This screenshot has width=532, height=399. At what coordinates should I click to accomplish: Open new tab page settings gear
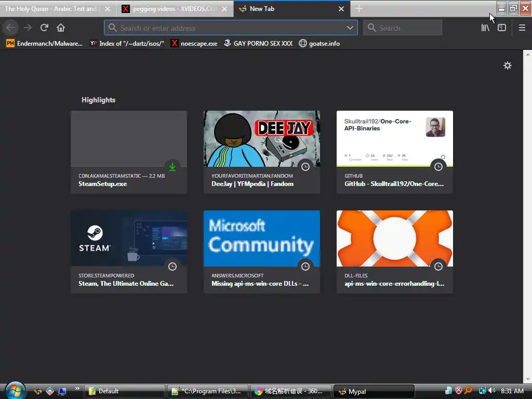pos(507,65)
